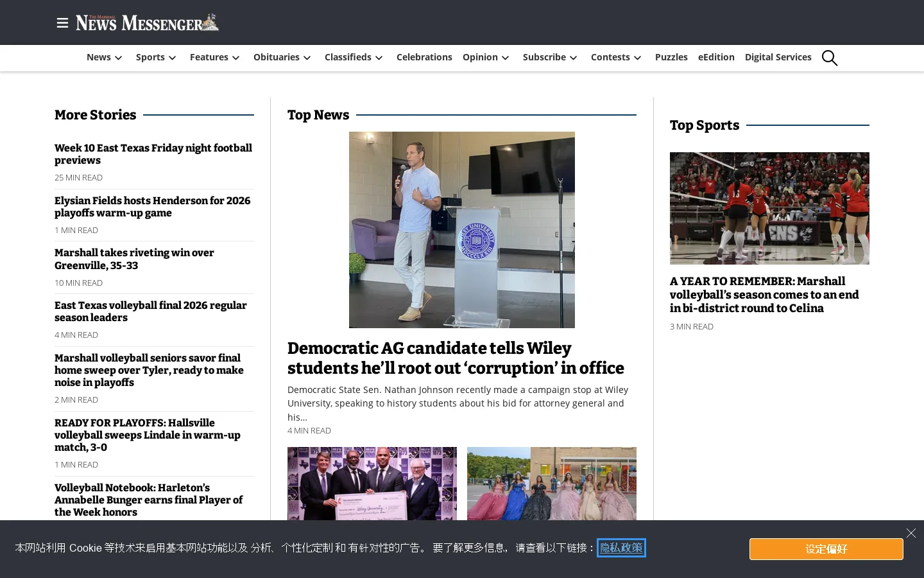Screen dimensions: 924x578
Task: Click the Democratic State Sen. Nathan Johnson summary
Action: (x=458, y=403)
